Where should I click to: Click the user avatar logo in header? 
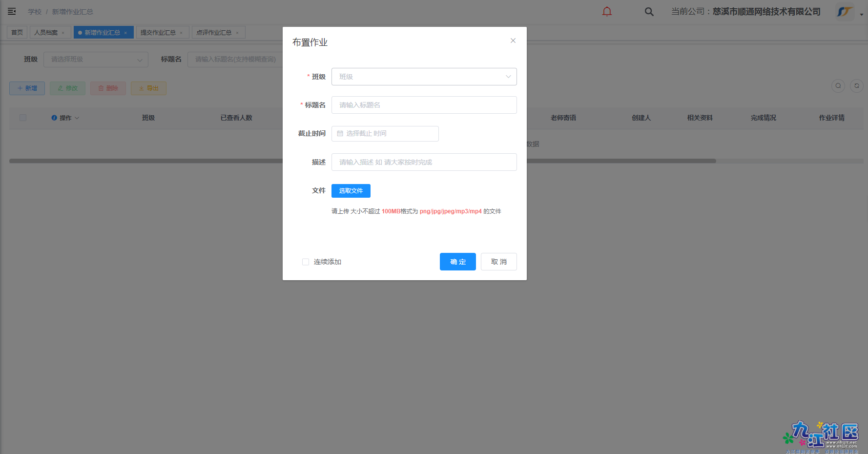coord(845,12)
